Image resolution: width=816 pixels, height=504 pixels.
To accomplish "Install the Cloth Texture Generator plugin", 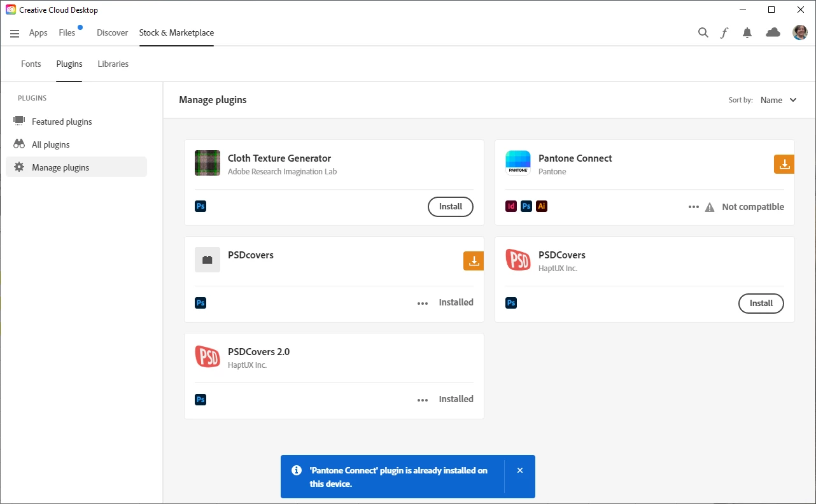I will (451, 207).
